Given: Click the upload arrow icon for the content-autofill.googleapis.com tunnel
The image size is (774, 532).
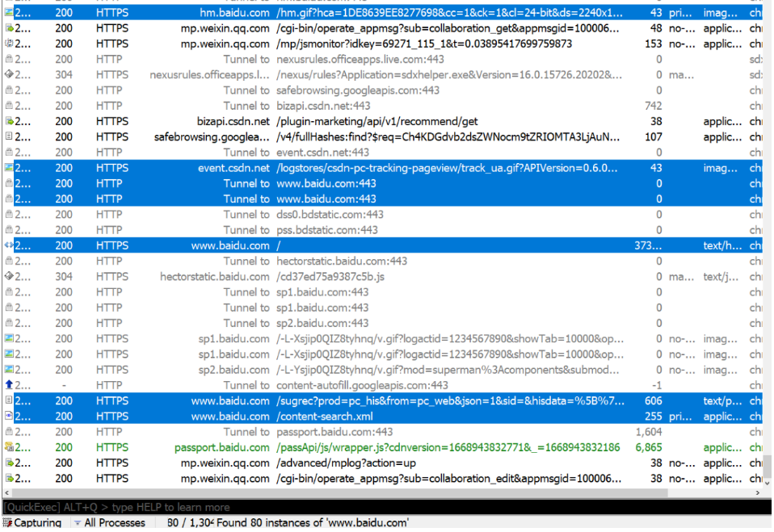Looking at the screenshot, I should [x=9, y=385].
